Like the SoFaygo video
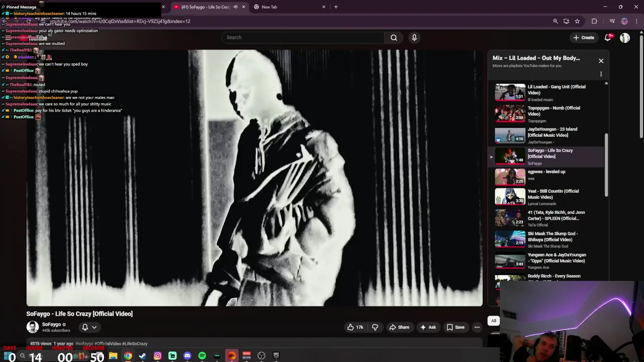 [355, 327]
